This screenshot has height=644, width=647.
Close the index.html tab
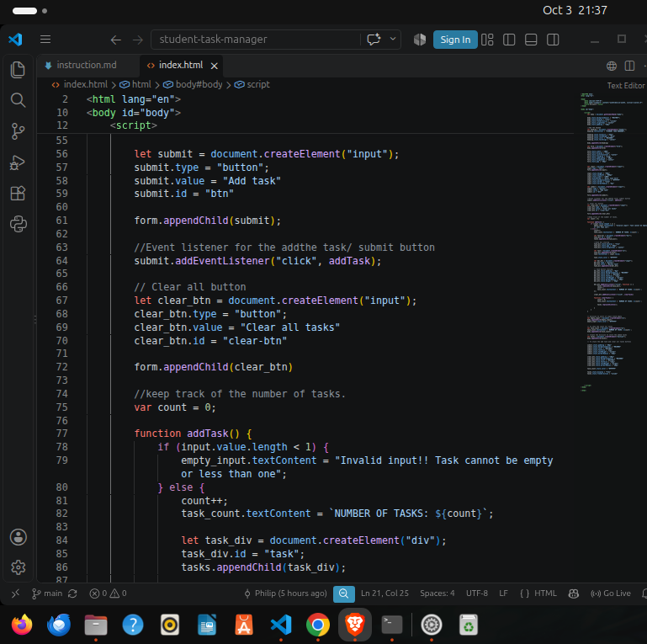click(x=215, y=66)
